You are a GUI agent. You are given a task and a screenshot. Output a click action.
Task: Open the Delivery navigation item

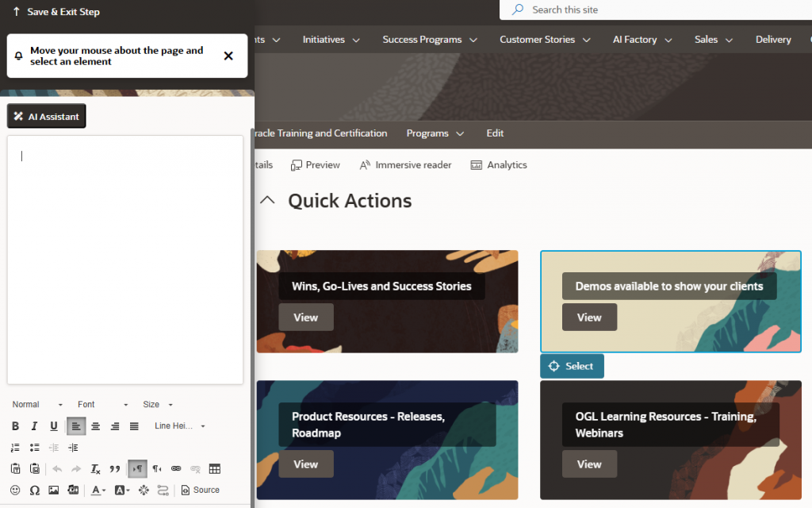click(x=773, y=40)
